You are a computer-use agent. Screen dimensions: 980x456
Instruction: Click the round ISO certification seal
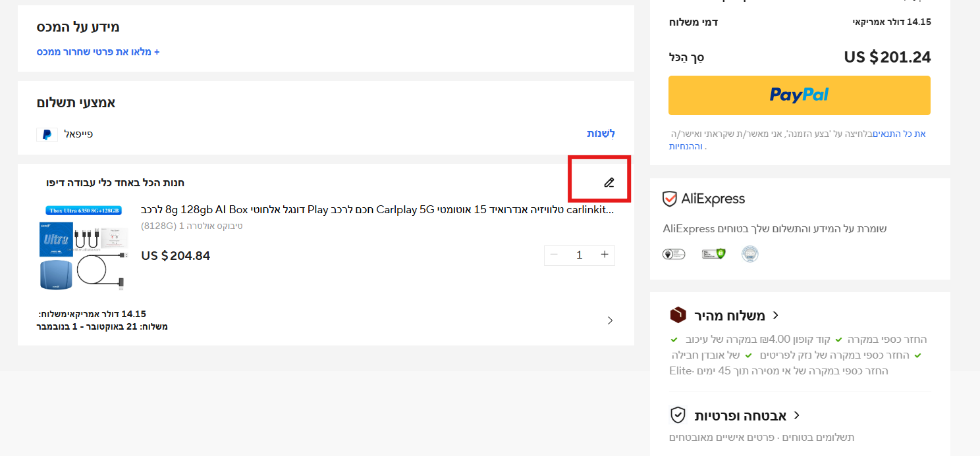[x=750, y=254]
